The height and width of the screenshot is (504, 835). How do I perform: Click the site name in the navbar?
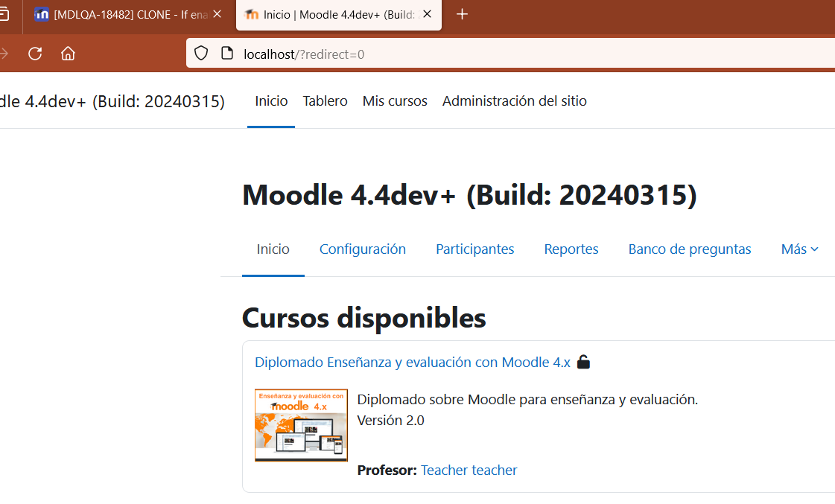click(x=112, y=101)
